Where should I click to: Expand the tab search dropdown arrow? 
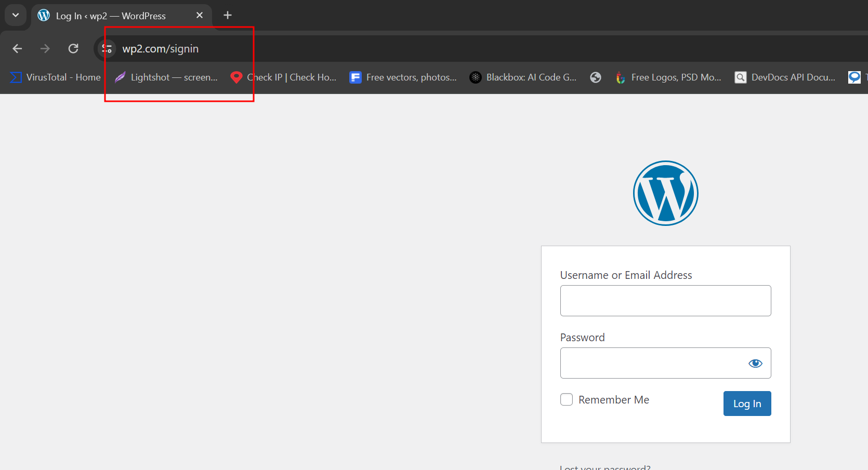(x=16, y=15)
